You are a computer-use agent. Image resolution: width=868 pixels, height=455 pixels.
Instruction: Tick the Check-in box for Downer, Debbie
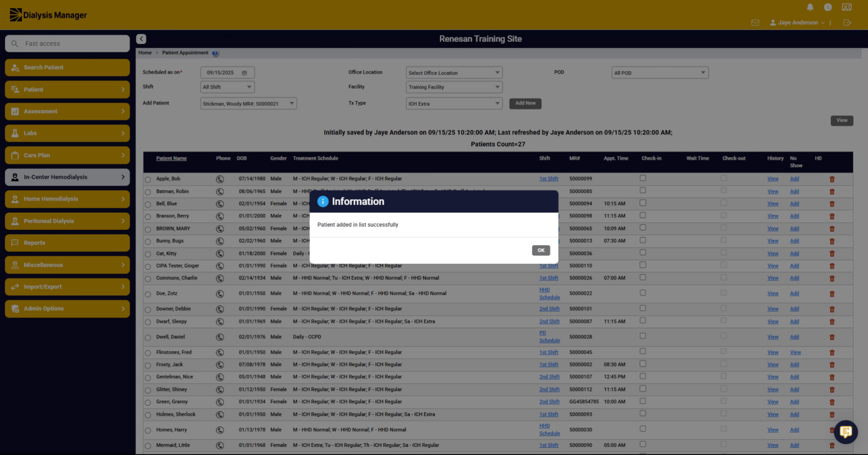click(x=643, y=308)
